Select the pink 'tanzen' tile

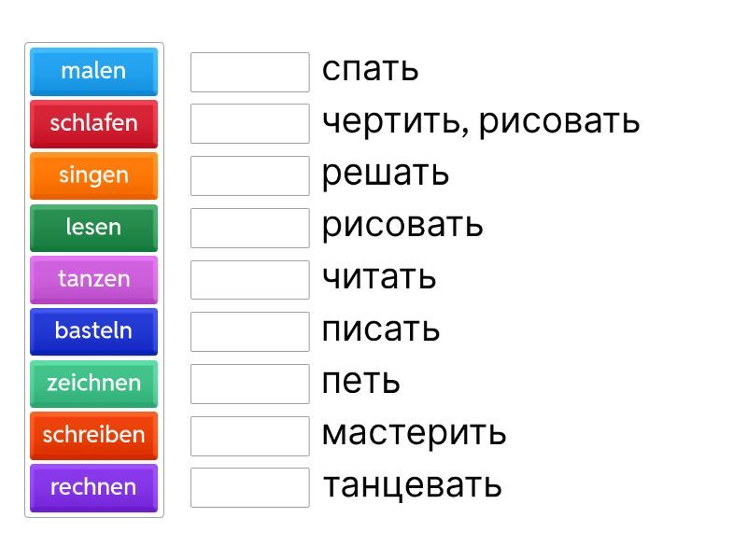point(93,279)
